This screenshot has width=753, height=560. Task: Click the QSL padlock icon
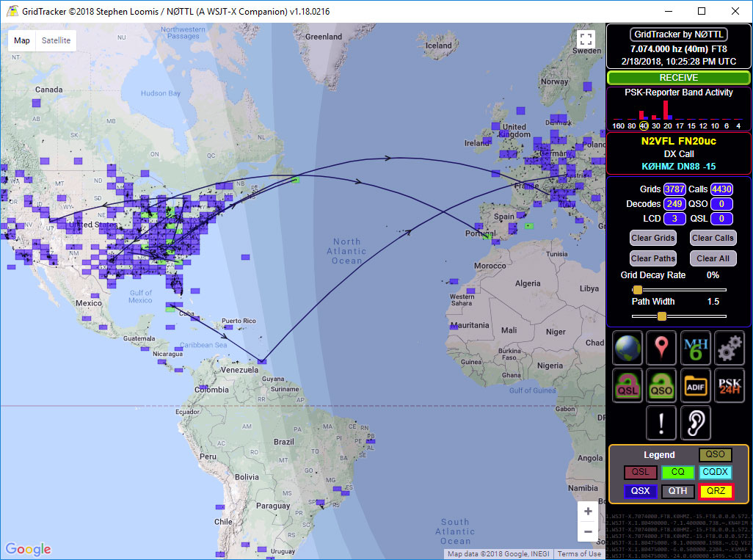coord(627,385)
